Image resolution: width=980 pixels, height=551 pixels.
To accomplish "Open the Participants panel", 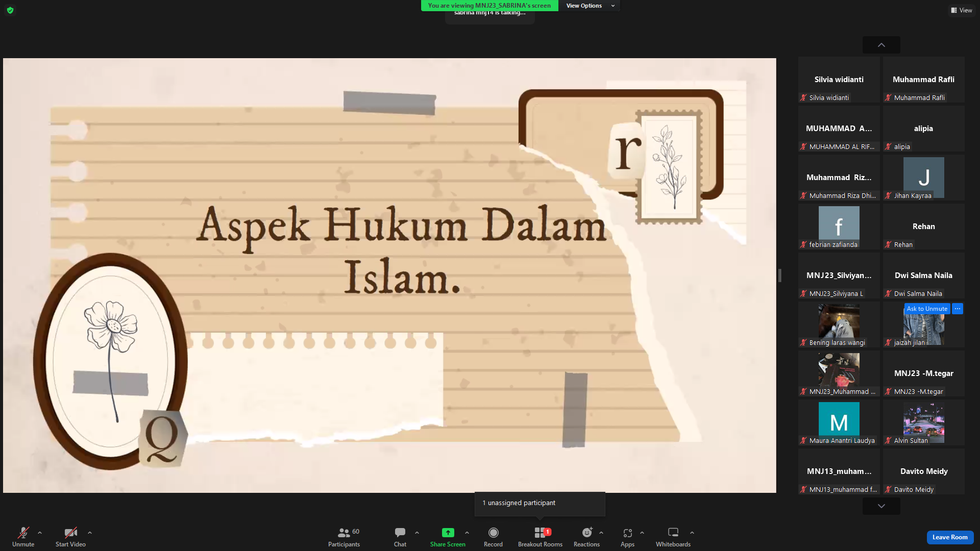I will click(344, 537).
